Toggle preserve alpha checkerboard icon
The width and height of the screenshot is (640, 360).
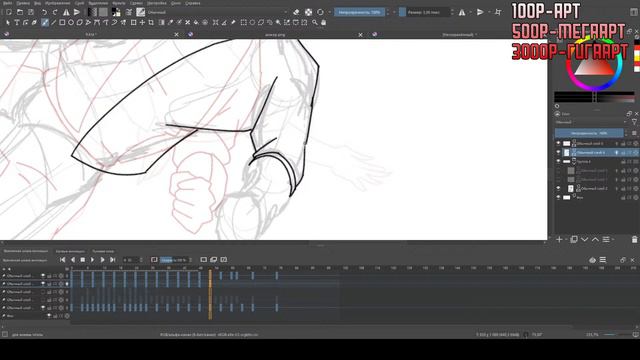[x=309, y=12]
